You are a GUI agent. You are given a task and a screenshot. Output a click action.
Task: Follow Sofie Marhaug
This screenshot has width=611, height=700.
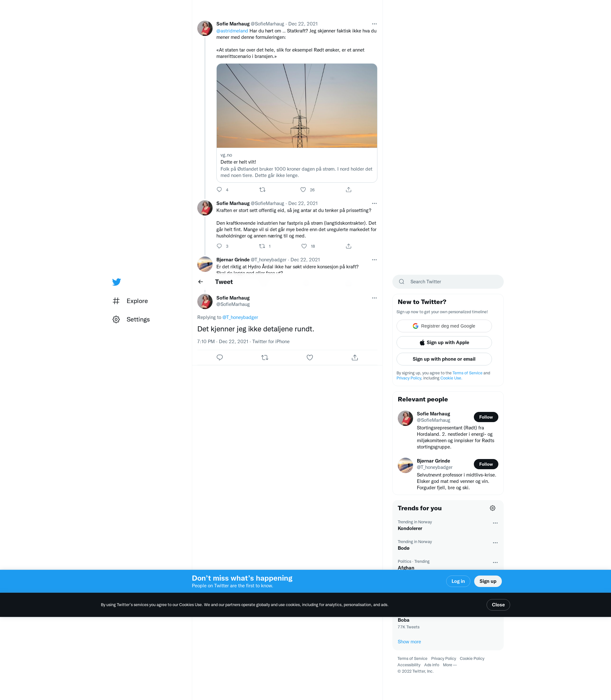[486, 417]
